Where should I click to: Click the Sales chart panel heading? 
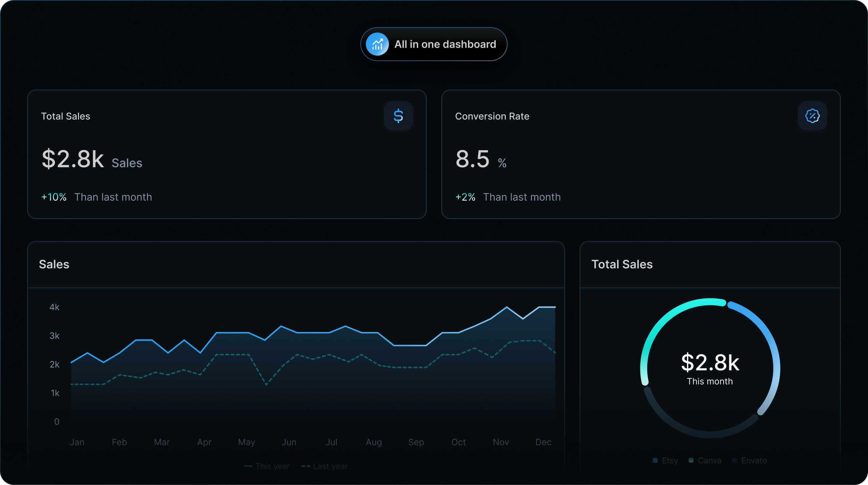[54, 265]
